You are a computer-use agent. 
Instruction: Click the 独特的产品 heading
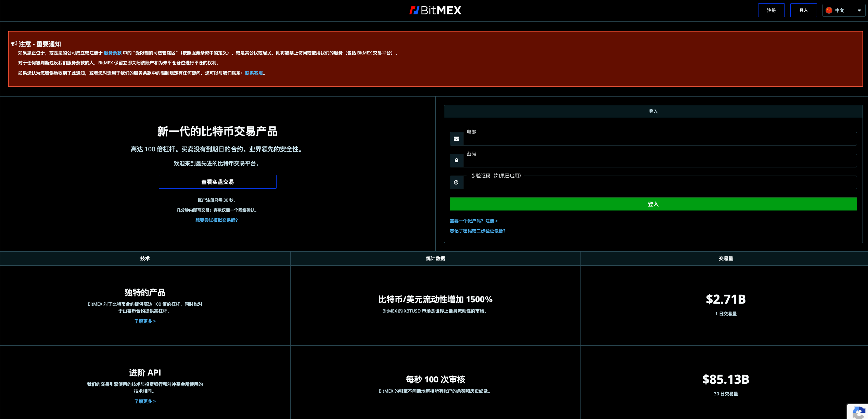tap(145, 292)
